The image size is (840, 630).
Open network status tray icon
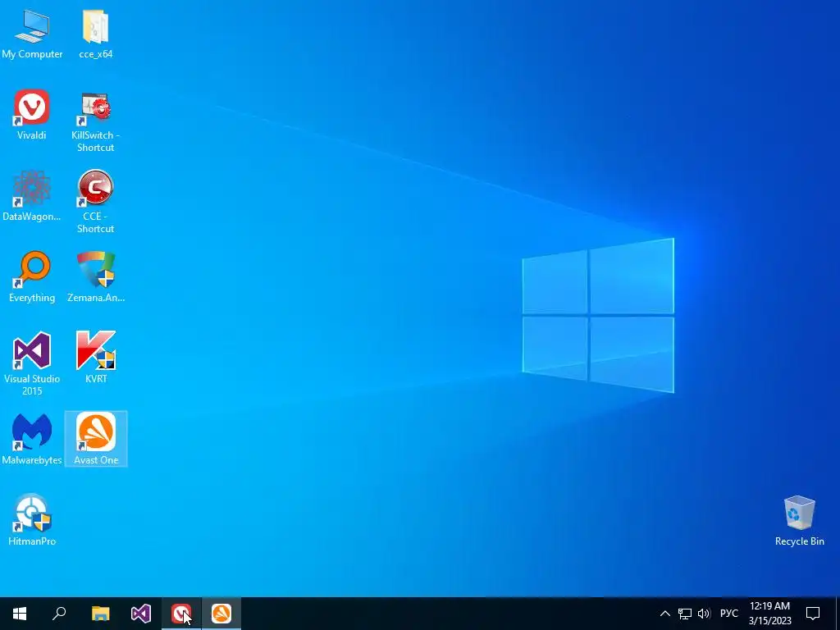pos(685,614)
